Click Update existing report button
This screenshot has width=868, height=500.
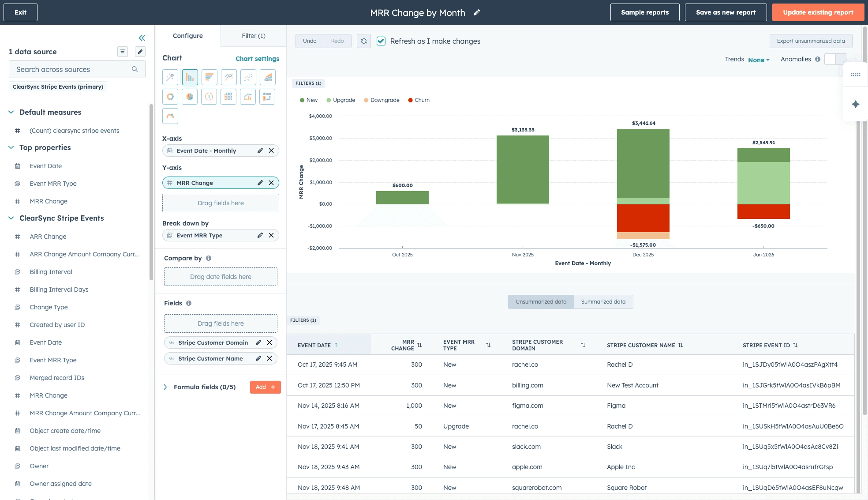(x=818, y=12)
